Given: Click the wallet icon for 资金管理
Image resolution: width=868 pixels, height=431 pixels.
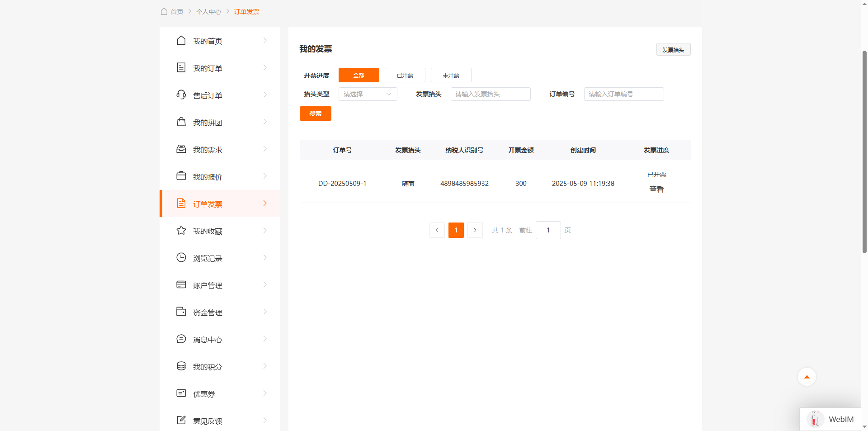Looking at the screenshot, I should 181,312.
